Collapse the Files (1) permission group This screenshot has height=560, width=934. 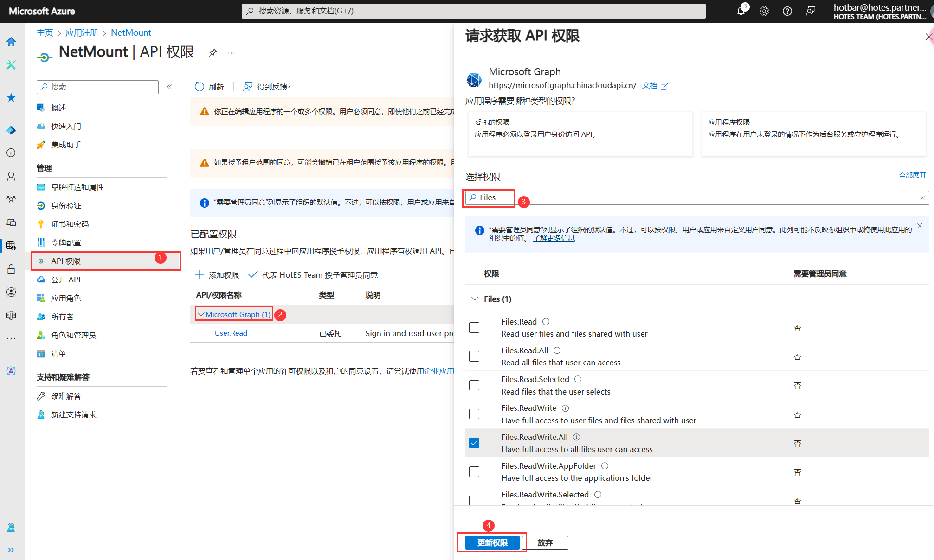coord(475,299)
